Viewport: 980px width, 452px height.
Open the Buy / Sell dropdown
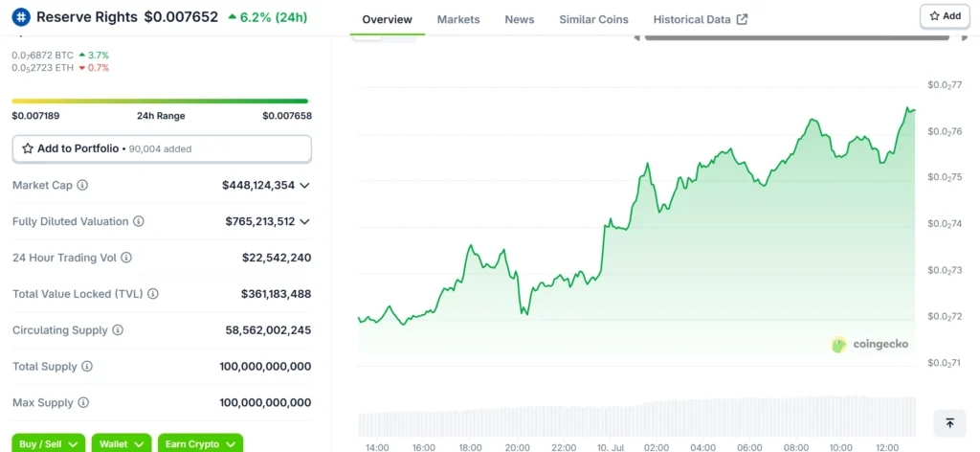coord(49,443)
